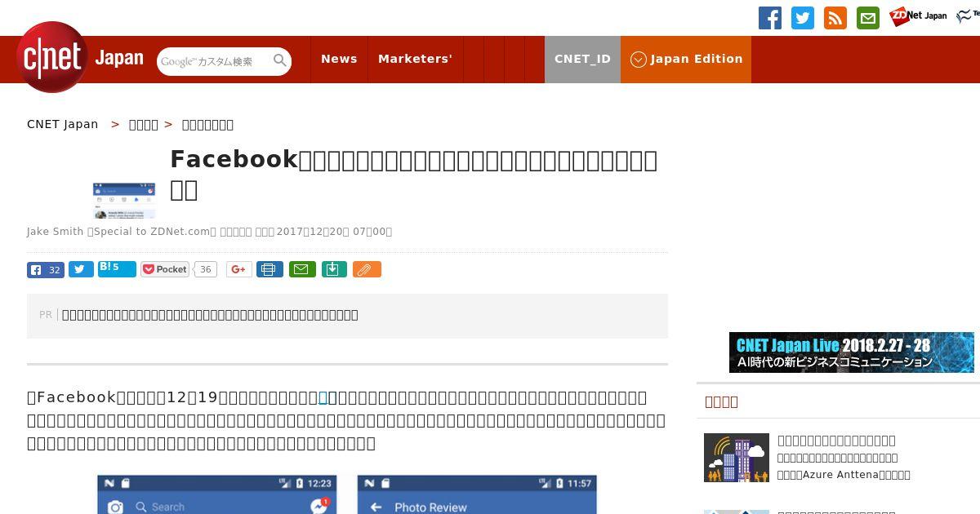
Task: Open the News menu
Action: 339,59
